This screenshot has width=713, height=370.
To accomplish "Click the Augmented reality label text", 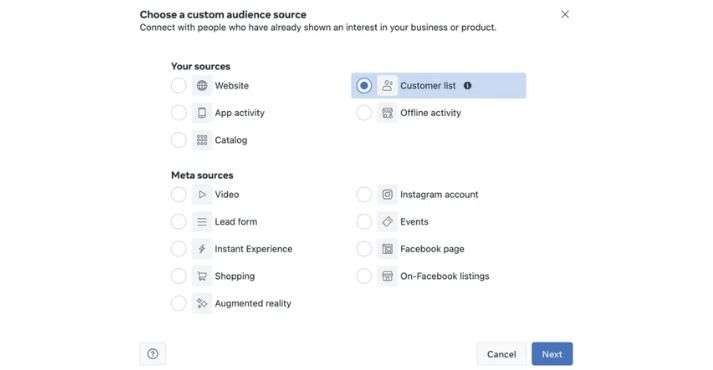I will point(253,303).
